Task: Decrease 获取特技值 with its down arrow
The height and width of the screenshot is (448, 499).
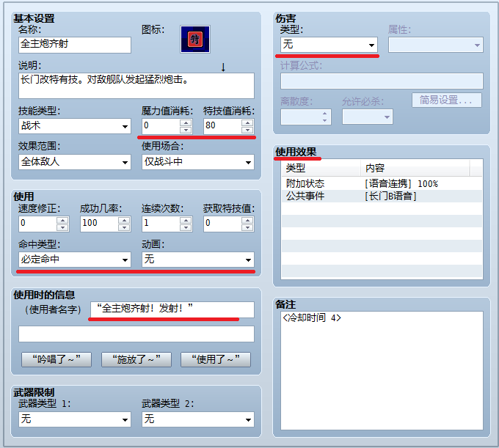Action: [247, 227]
